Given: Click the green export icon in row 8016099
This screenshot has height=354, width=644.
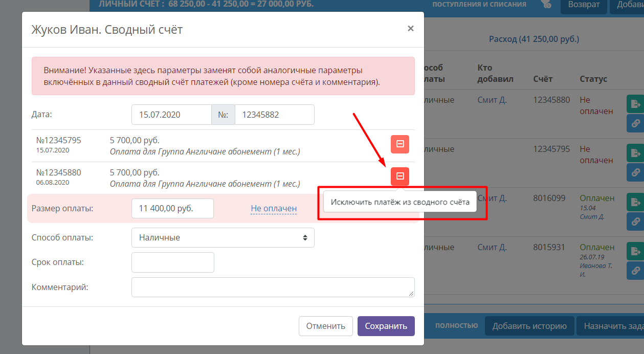Looking at the screenshot, I should coord(635,202).
